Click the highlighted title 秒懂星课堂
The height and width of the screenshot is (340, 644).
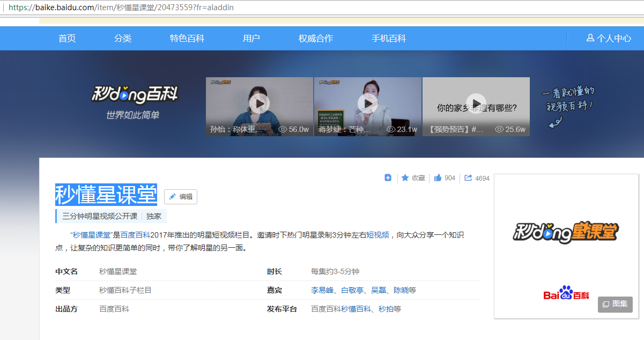pos(106,194)
